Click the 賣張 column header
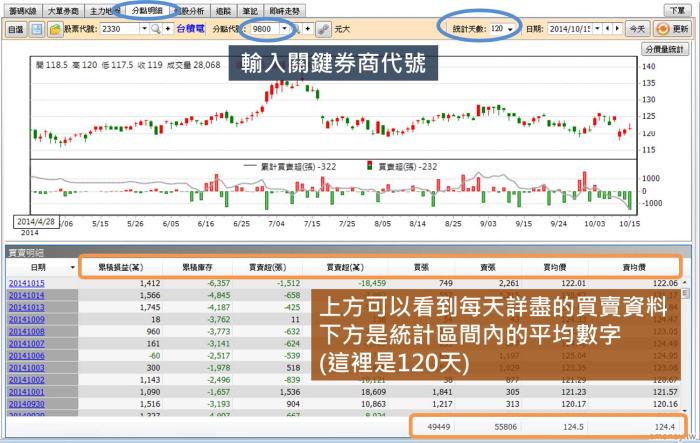Image resolution: width=700 pixels, height=443 pixels. 488,267
